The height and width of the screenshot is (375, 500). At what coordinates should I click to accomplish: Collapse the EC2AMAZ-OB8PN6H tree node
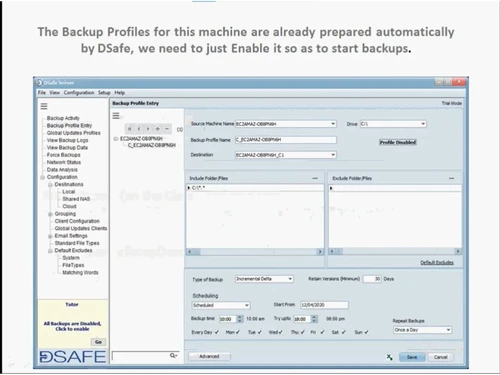pyautogui.click(x=116, y=139)
